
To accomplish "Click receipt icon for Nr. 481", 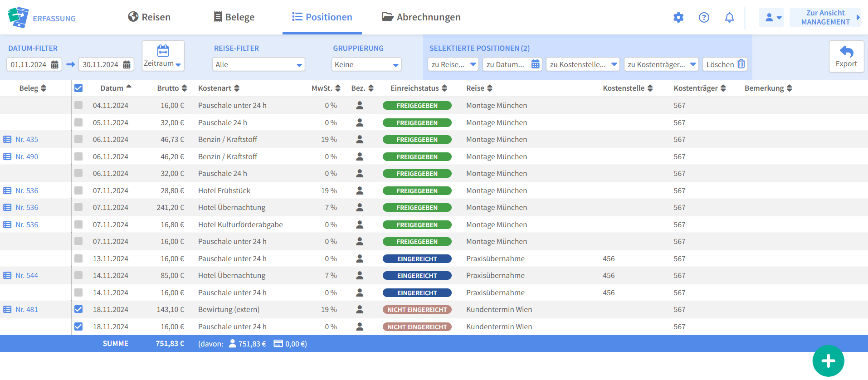I will (7, 310).
